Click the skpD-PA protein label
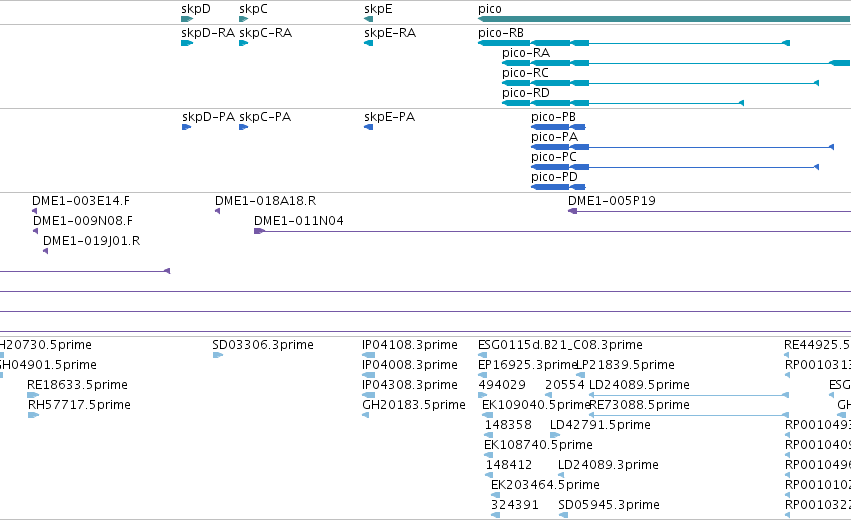 pos(208,117)
